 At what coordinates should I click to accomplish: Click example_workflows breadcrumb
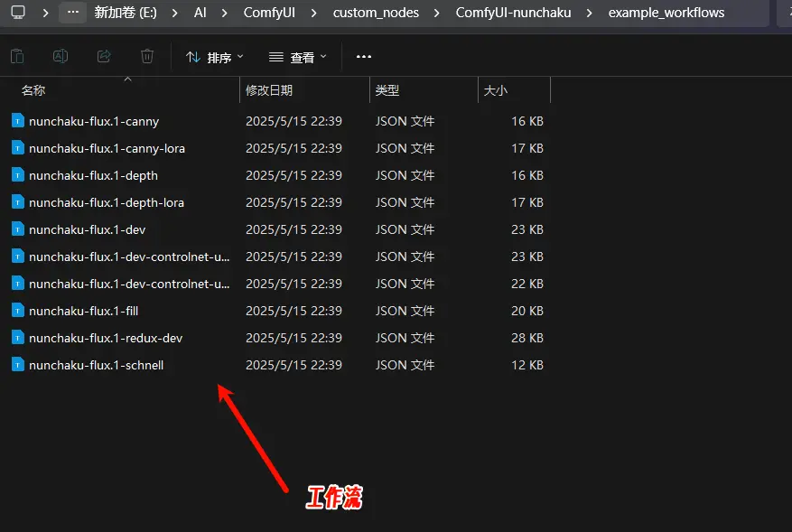666,13
